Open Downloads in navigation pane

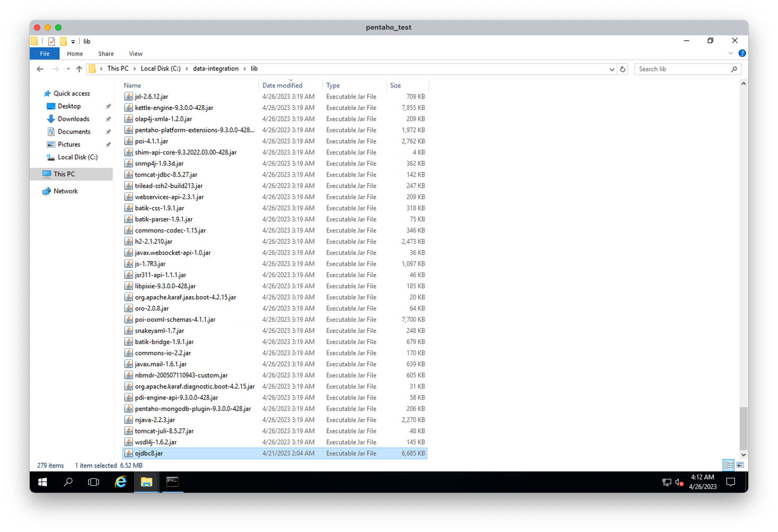(73, 119)
